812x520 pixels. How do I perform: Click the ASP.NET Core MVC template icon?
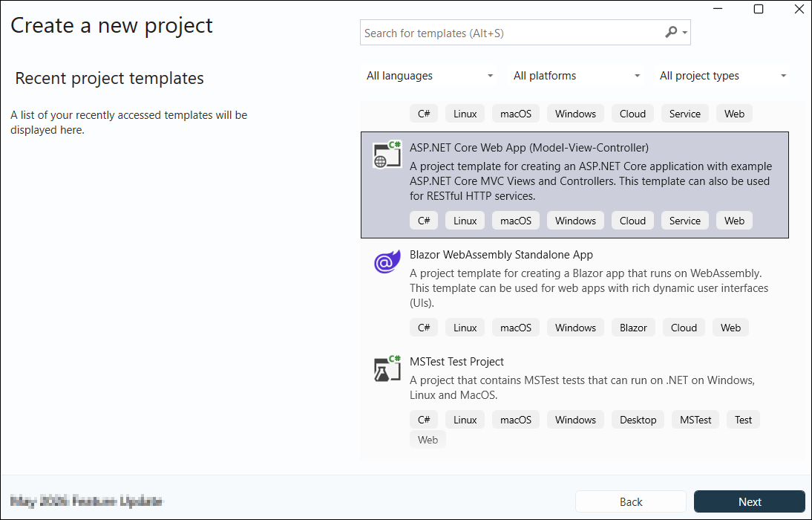tap(387, 155)
